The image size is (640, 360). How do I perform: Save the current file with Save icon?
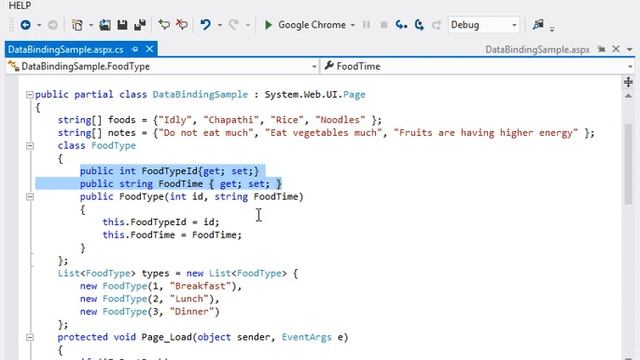pos(122,25)
